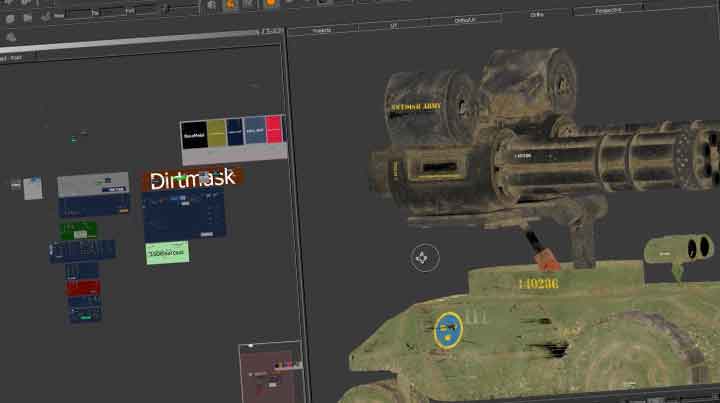Click the Dirtmask backdrop title in node graph
The width and height of the screenshot is (720, 403).
point(192,178)
